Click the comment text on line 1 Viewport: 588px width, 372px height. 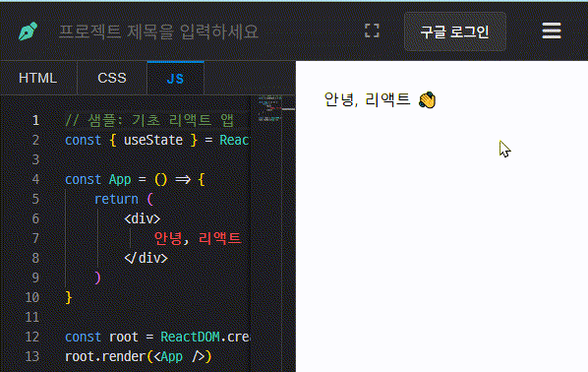[x=149, y=120]
